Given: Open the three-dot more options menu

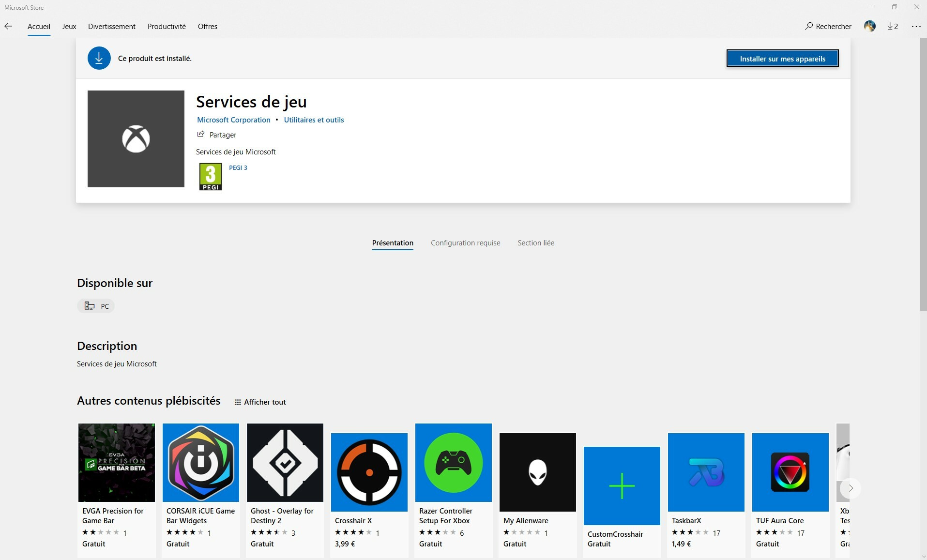Looking at the screenshot, I should [916, 26].
